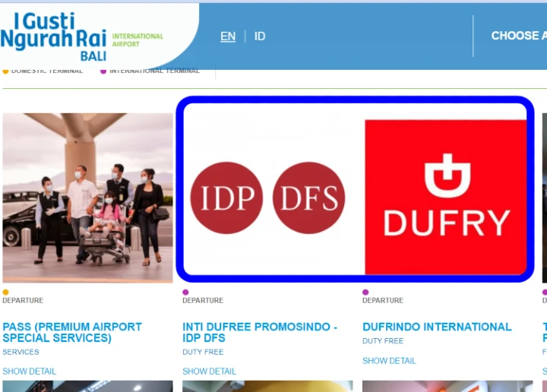Click the SERVICES category under PASS

click(21, 352)
